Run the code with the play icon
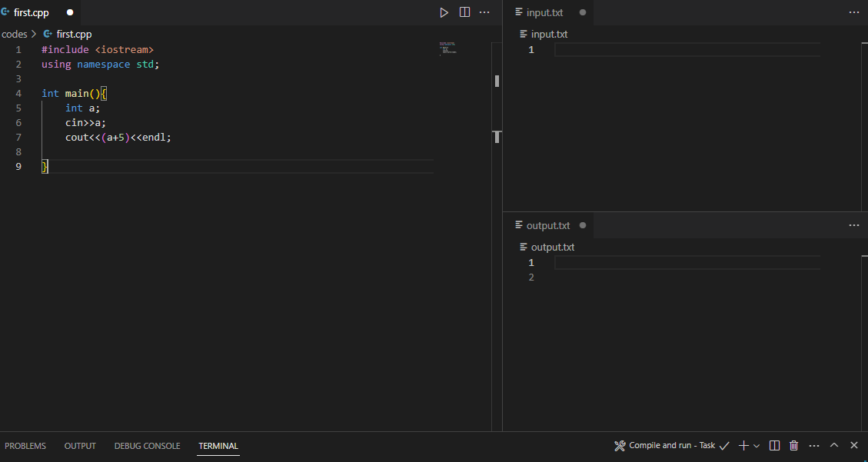The height and width of the screenshot is (462, 868). coord(444,12)
